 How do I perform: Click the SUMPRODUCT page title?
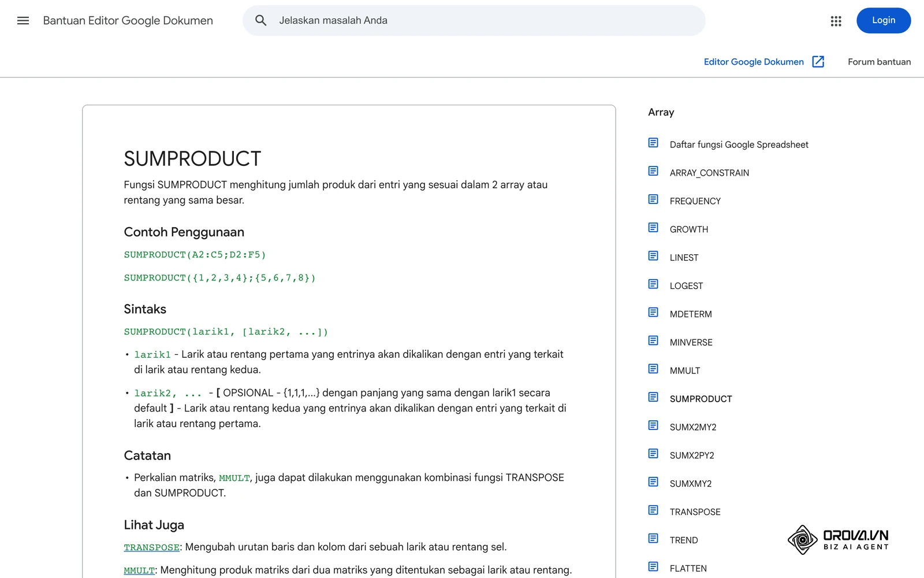[x=192, y=159]
